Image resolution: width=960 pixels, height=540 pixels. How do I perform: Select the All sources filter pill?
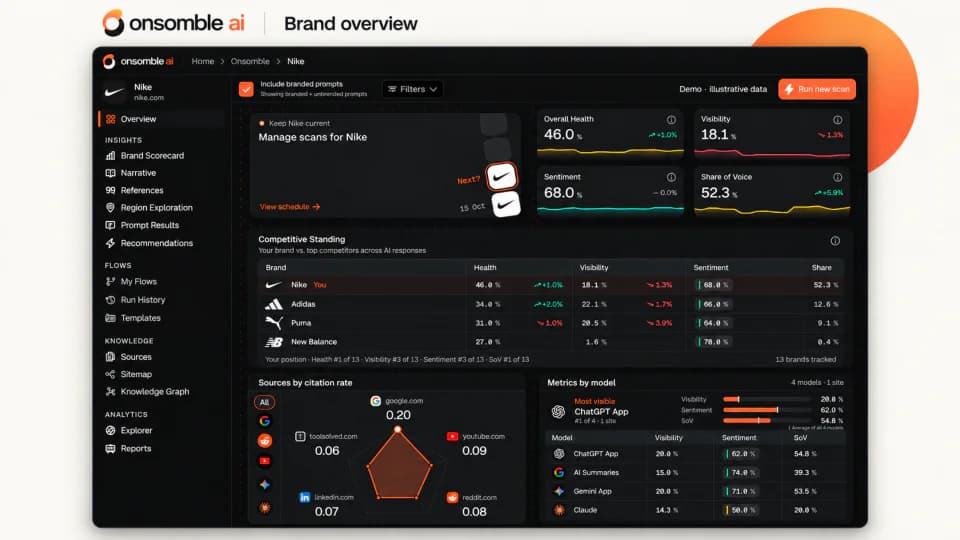coord(264,402)
